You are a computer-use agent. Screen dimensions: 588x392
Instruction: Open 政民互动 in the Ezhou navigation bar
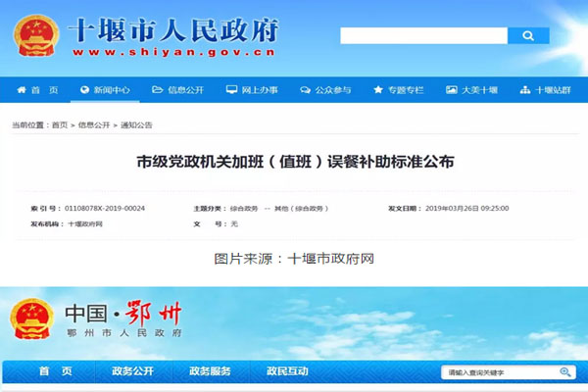[287, 371]
